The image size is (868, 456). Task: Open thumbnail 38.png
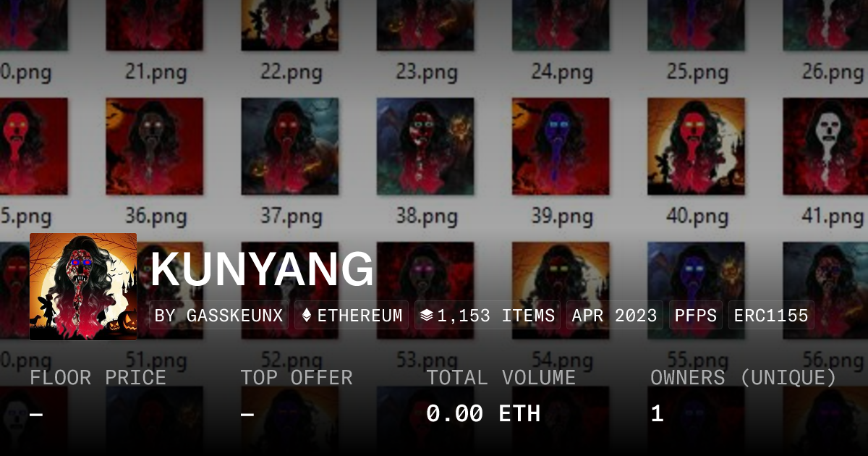pos(425,146)
